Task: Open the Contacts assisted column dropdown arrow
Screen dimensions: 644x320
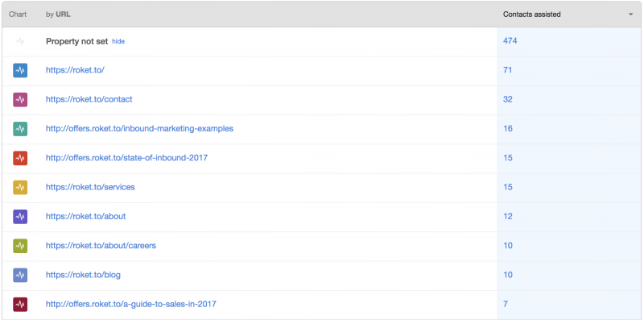Action: click(631, 15)
